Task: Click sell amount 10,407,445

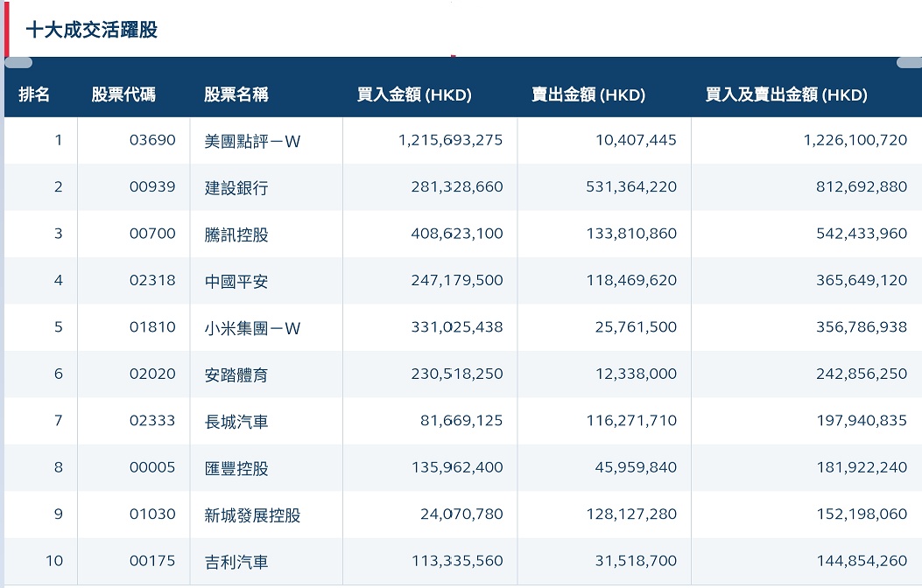Action: click(636, 140)
